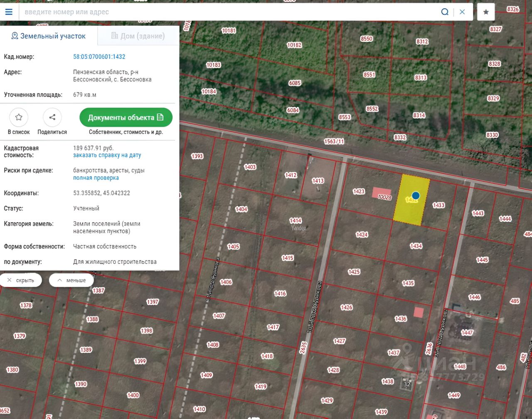Switch to Земельный участок tab

[x=49, y=36]
